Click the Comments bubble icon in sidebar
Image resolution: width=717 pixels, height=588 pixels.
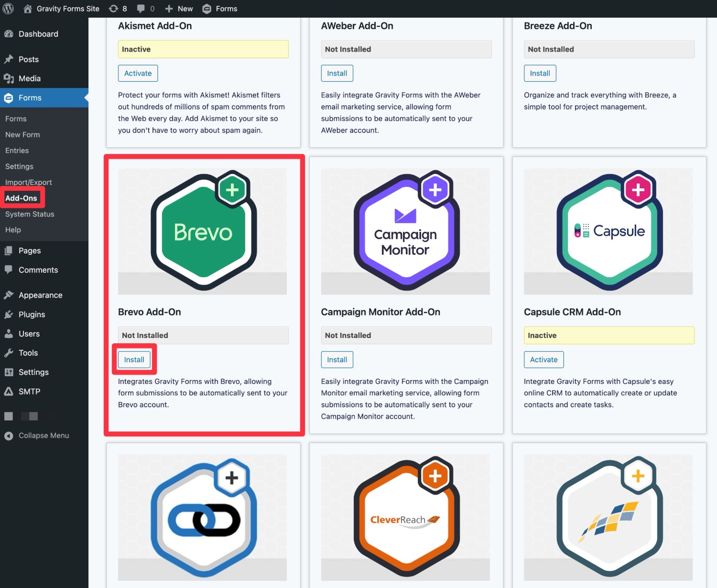point(9,270)
